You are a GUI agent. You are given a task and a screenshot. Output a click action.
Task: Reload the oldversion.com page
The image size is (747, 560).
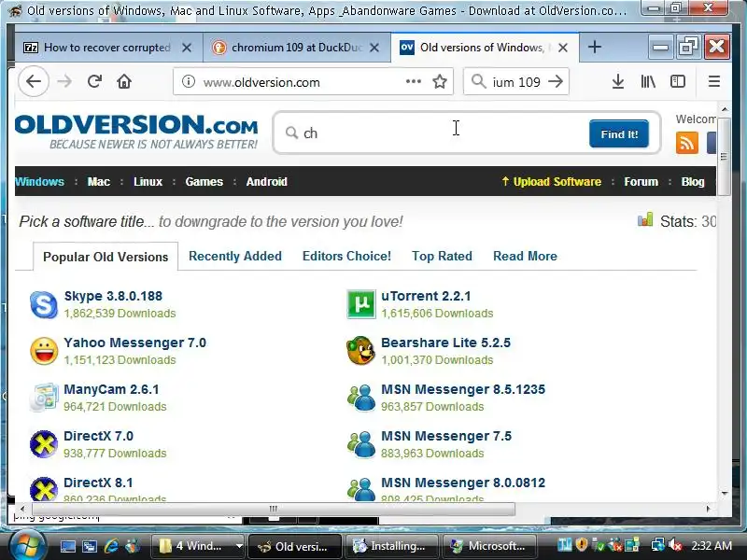point(94,82)
